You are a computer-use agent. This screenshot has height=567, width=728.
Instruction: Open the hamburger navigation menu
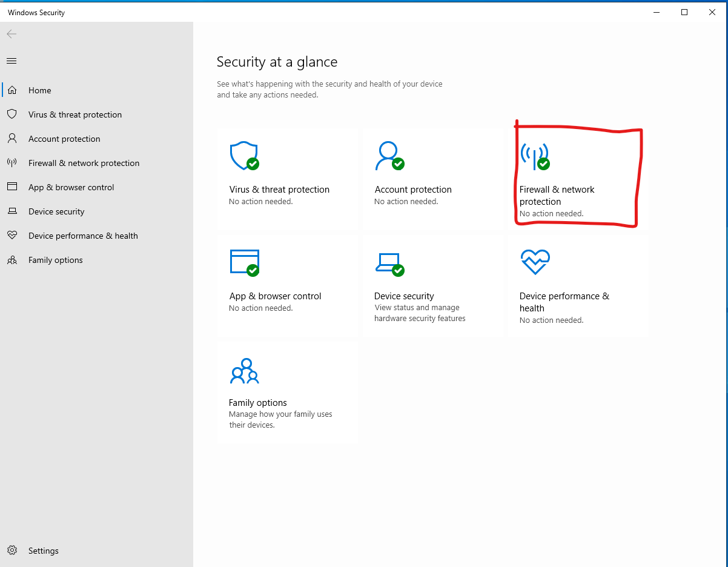pos(12,61)
